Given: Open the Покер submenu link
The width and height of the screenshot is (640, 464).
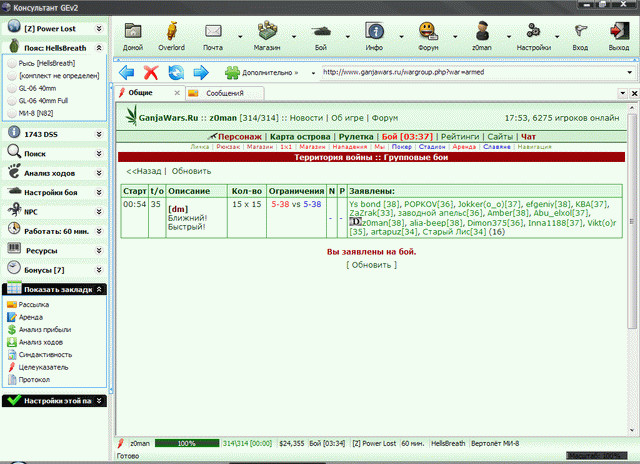Looking at the screenshot, I should pyautogui.click(x=402, y=147).
